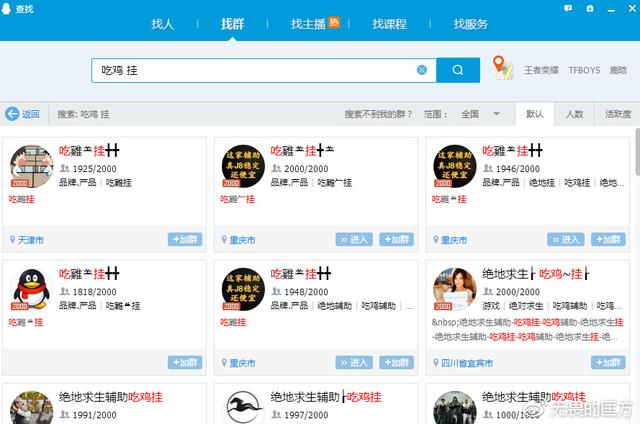
Task: Open the 绝地求生 吃鸡~挂 group title
Action: point(536,274)
